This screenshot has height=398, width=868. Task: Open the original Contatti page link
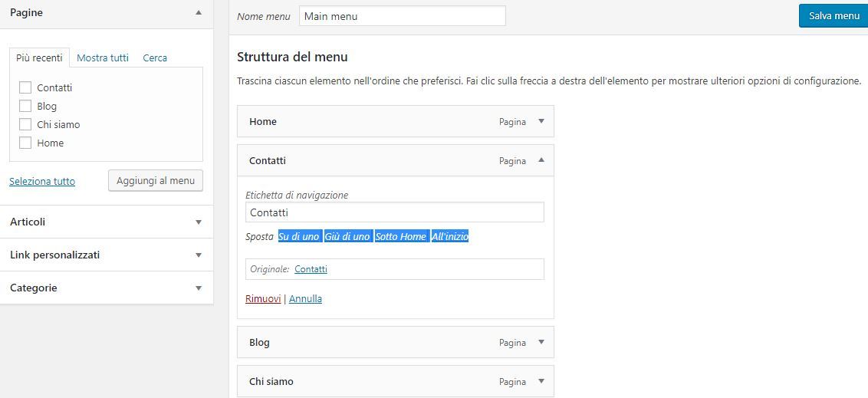pyautogui.click(x=311, y=269)
